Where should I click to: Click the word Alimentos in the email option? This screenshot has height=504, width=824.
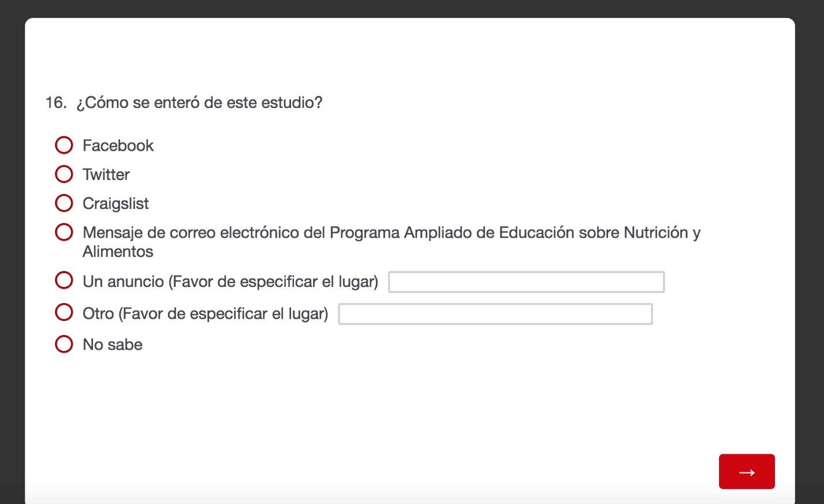click(118, 252)
